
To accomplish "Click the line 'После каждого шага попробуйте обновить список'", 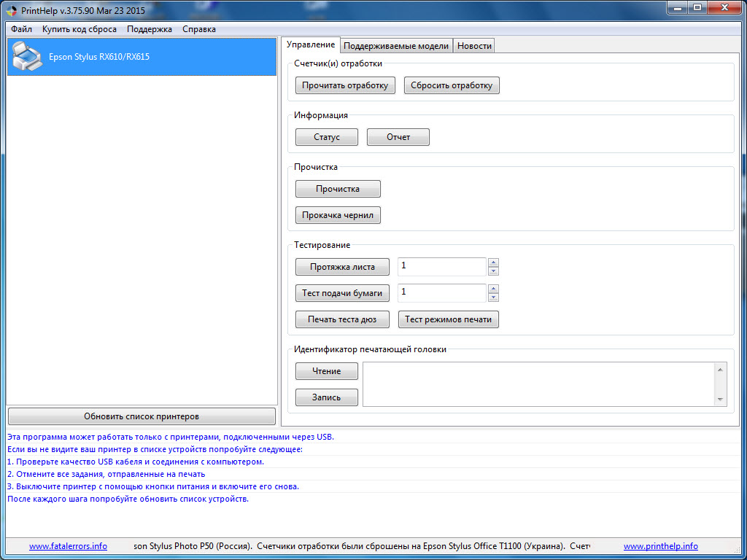I will click(128, 499).
